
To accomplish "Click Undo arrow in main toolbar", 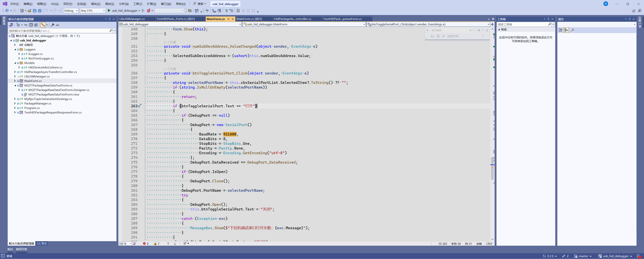I will [46, 11].
